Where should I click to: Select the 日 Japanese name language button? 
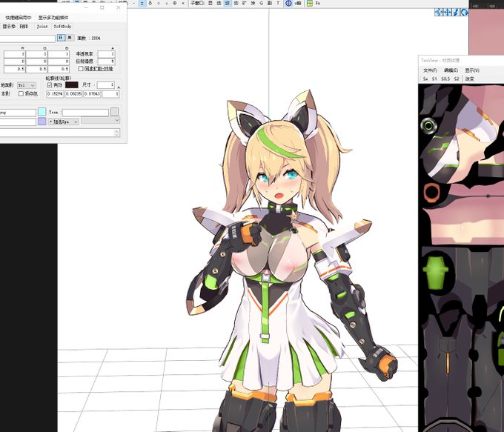[61, 38]
